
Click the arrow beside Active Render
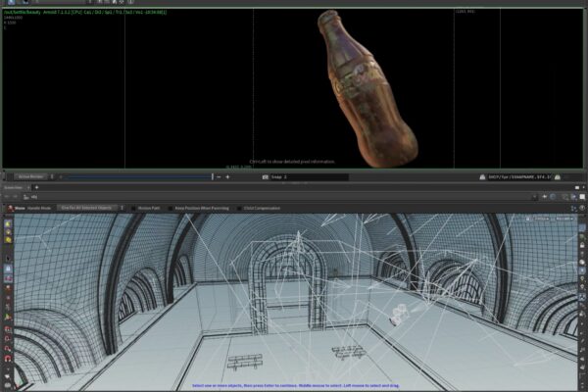click(52, 176)
